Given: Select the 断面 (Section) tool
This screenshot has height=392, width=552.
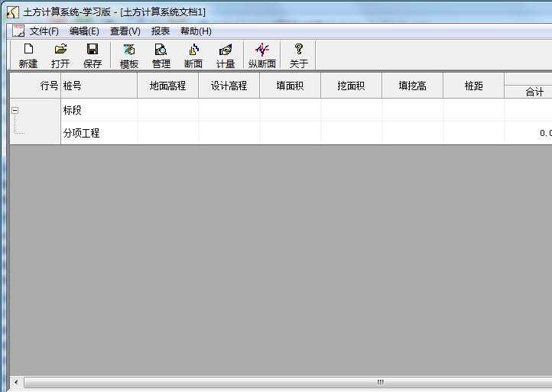Looking at the screenshot, I should [x=193, y=55].
